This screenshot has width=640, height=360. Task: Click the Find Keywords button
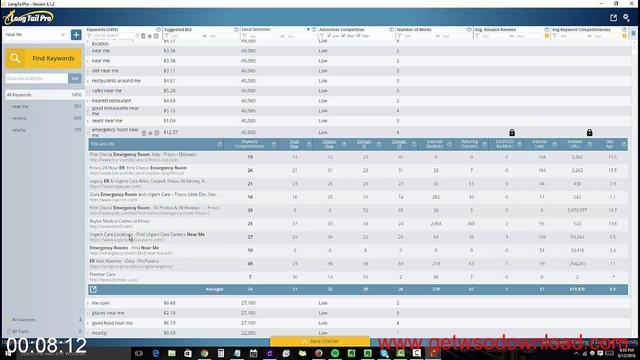(x=43, y=58)
